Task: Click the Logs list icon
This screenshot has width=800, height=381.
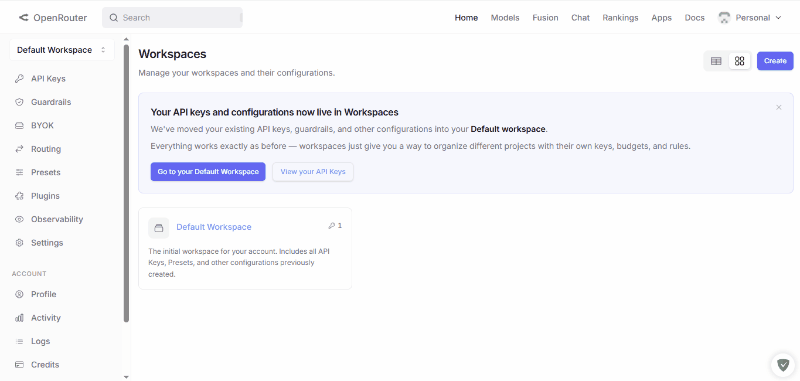Action: click(19, 341)
